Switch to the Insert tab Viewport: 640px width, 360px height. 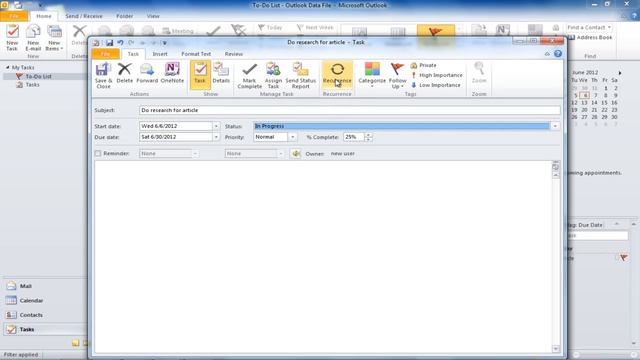(x=160, y=54)
